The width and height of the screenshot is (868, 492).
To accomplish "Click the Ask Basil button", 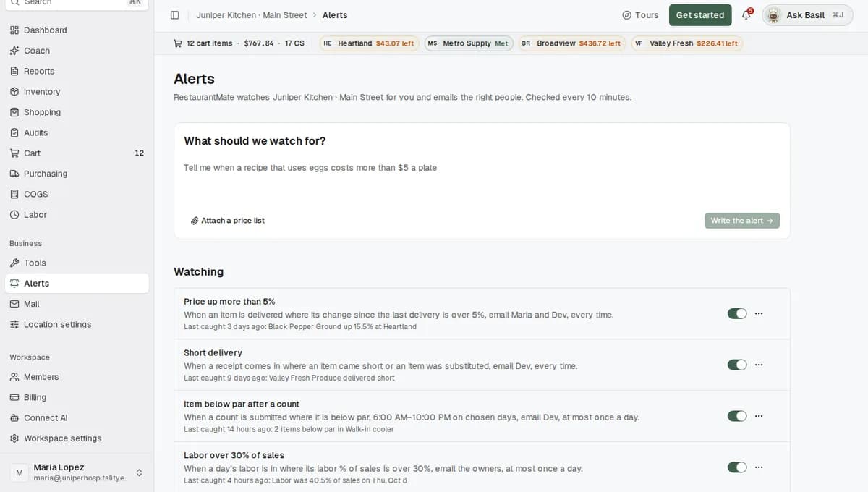I will [x=807, y=15].
